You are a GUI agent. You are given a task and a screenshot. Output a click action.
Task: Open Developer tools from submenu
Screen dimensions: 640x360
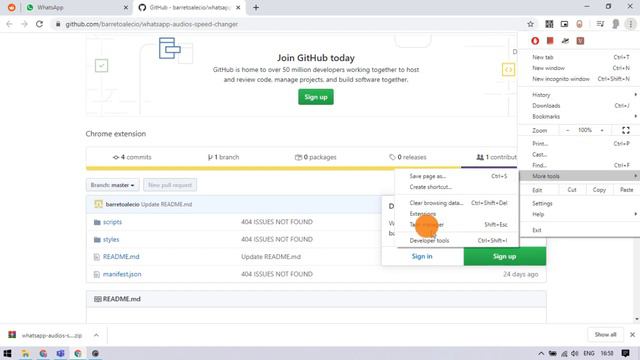click(x=458, y=241)
